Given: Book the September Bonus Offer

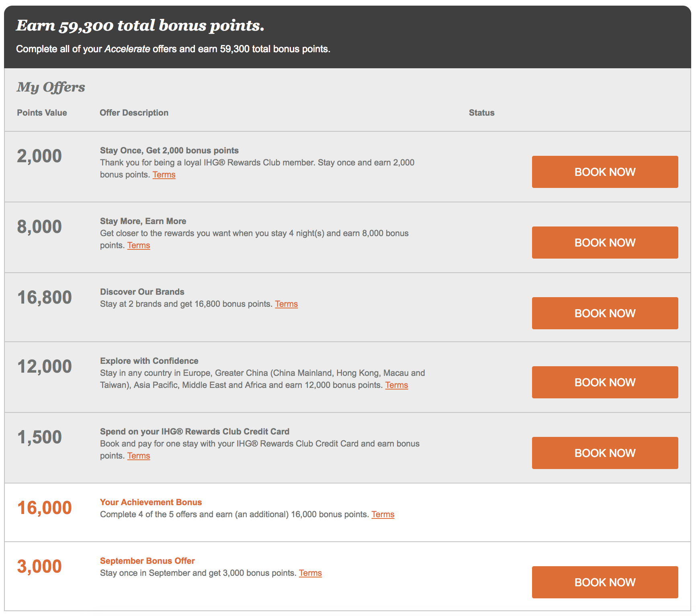Looking at the screenshot, I should coord(605,582).
